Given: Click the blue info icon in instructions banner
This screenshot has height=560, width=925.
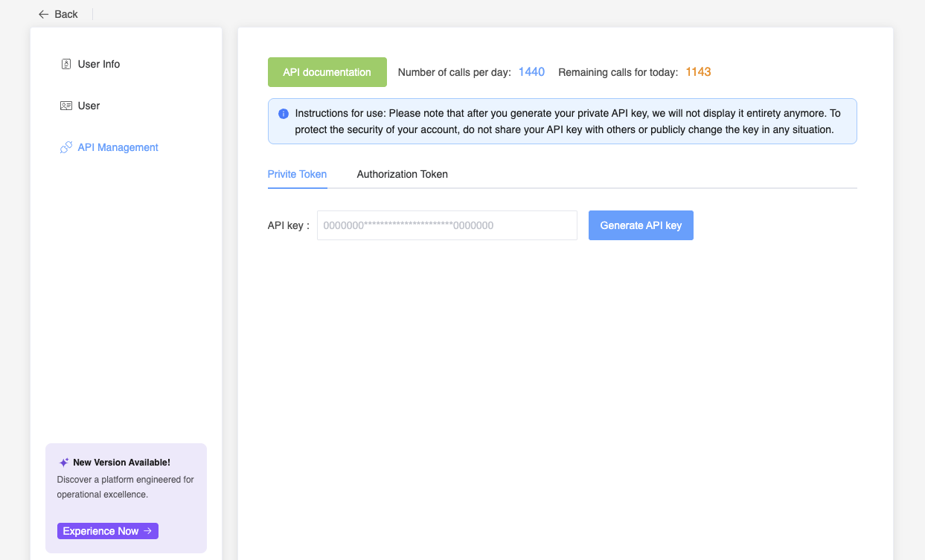Looking at the screenshot, I should pos(283,113).
